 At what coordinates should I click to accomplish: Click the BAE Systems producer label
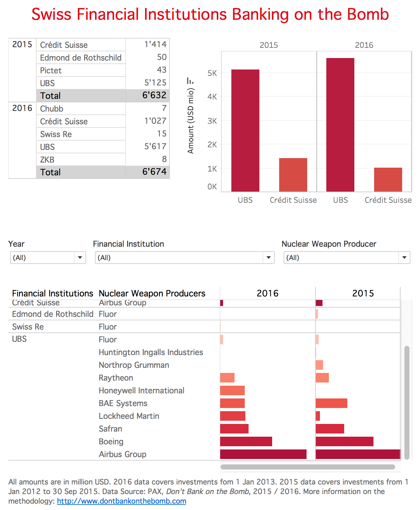[x=123, y=403]
